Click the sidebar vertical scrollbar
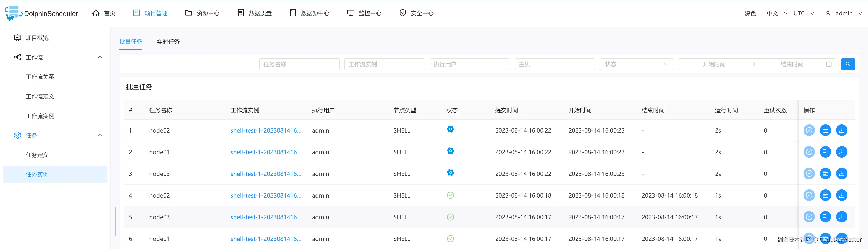 [x=115, y=221]
